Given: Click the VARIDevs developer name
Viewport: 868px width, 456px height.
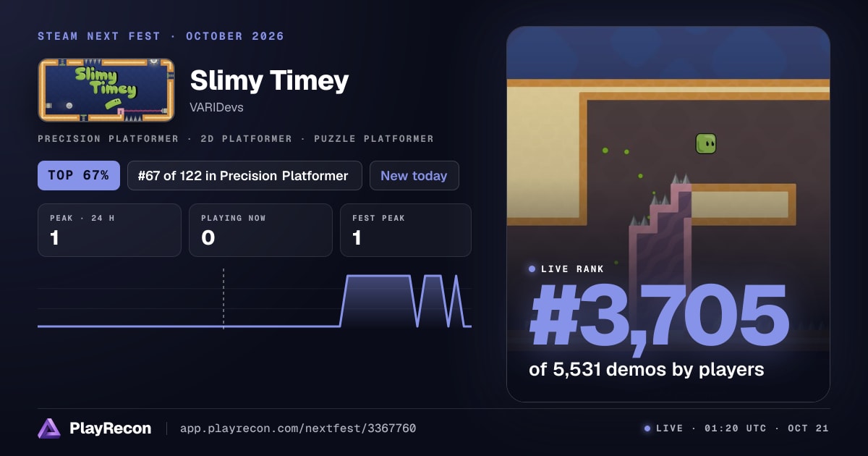Looking at the screenshot, I should click(x=216, y=107).
